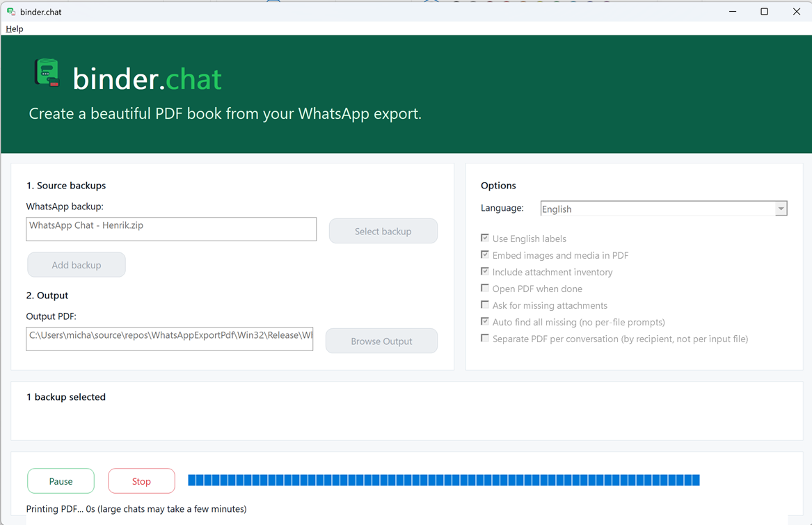Focus the WhatsApp backup path field
The image size is (812, 525).
tap(171, 229)
